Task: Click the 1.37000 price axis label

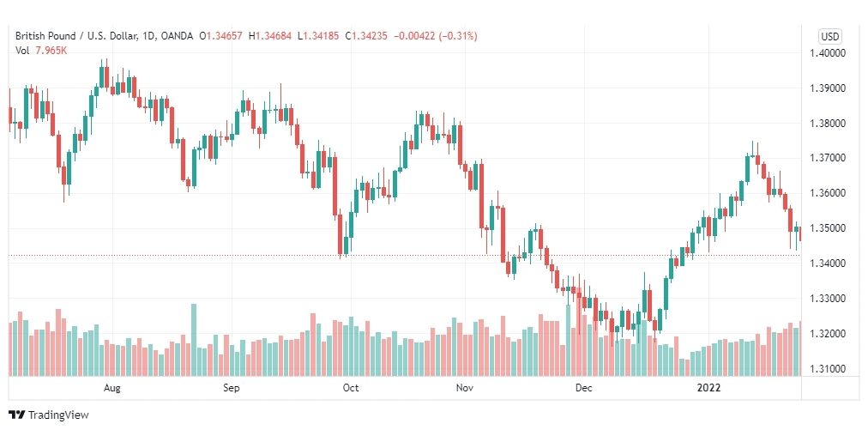Action: pyautogui.click(x=829, y=159)
